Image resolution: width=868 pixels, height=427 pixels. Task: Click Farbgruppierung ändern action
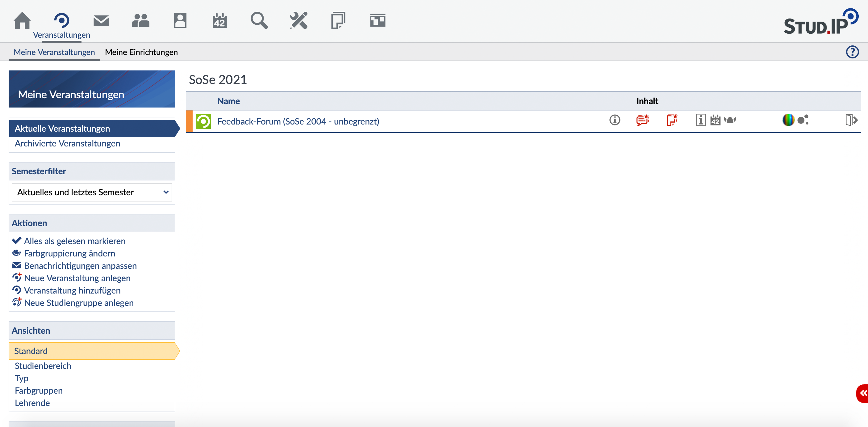(x=69, y=254)
